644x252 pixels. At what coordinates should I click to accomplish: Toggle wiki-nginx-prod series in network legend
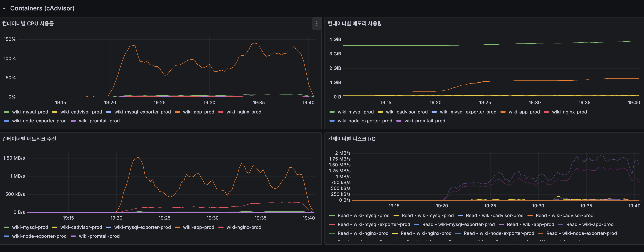(244, 227)
